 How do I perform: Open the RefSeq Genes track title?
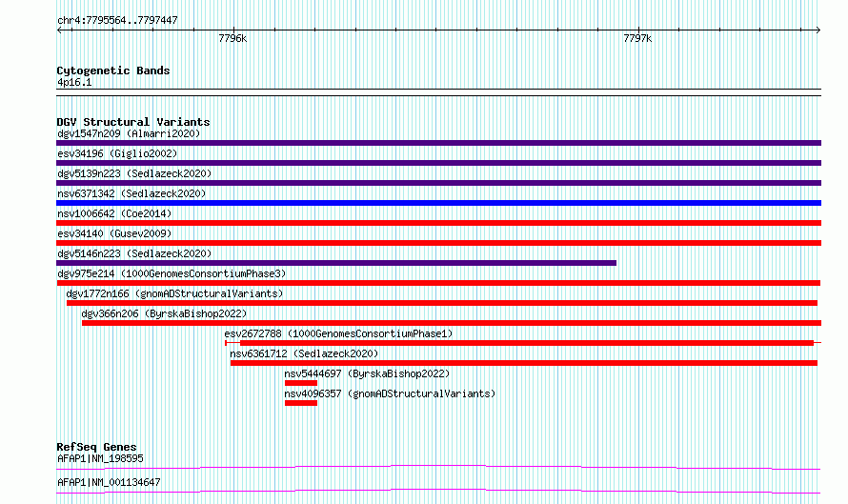coord(96,447)
